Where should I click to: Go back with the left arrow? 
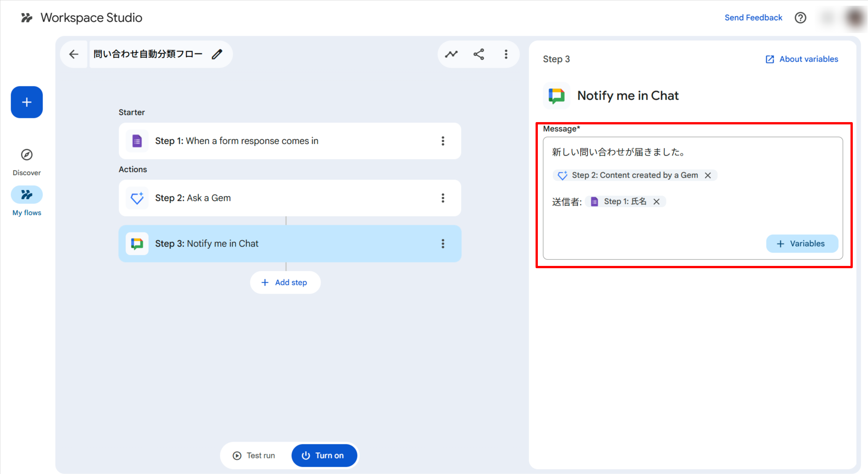click(74, 54)
